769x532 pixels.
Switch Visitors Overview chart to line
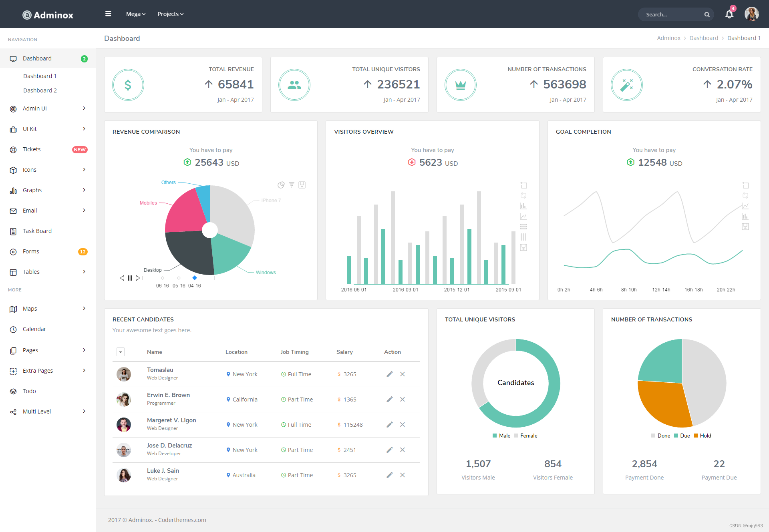[x=523, y=216]
